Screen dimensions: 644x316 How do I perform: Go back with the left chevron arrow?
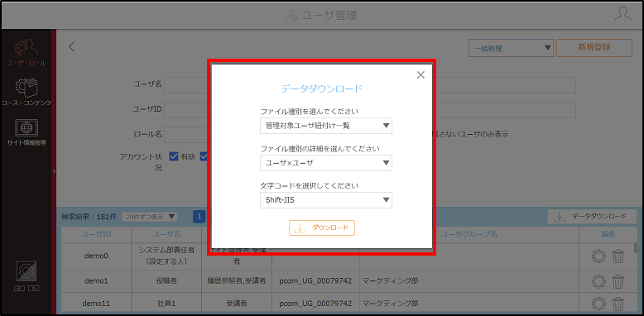pos(72,47)
